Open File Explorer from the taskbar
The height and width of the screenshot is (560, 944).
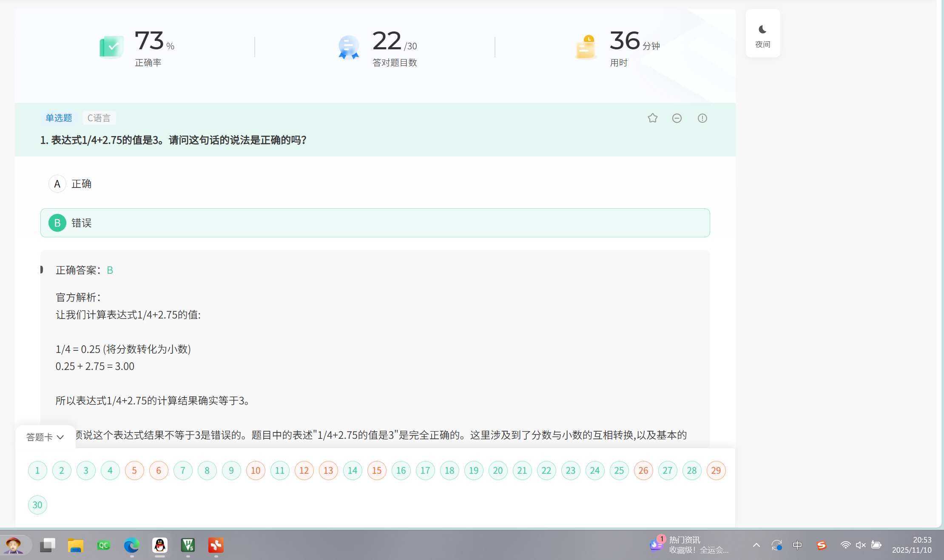pyautogui.click(x=75, y=546)
